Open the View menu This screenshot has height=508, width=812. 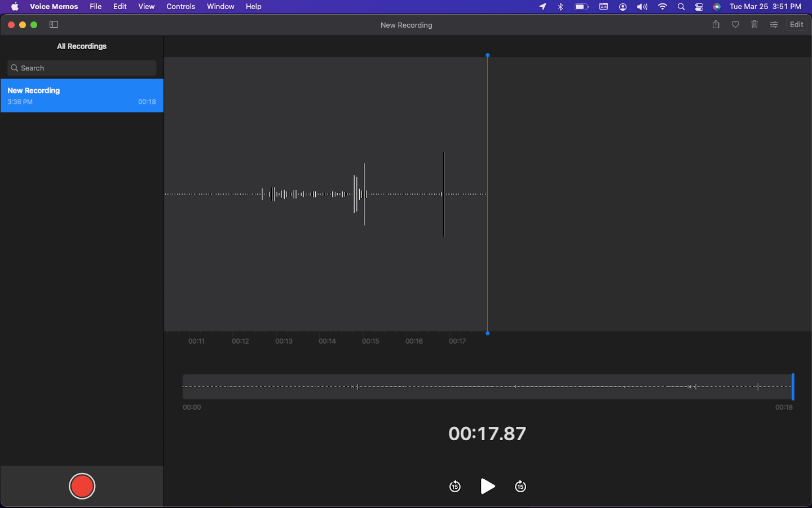(x=146, y=6)
